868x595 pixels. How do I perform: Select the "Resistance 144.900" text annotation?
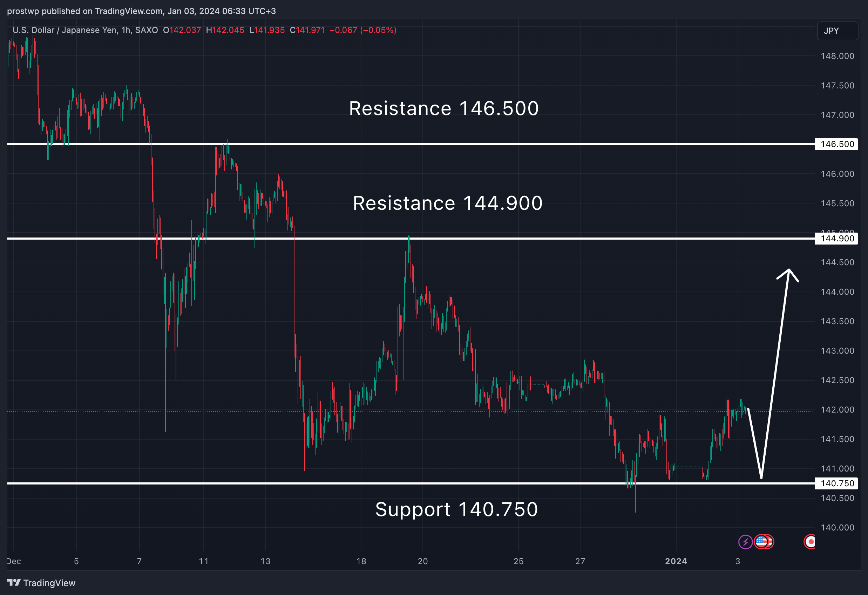pos(447,203)
